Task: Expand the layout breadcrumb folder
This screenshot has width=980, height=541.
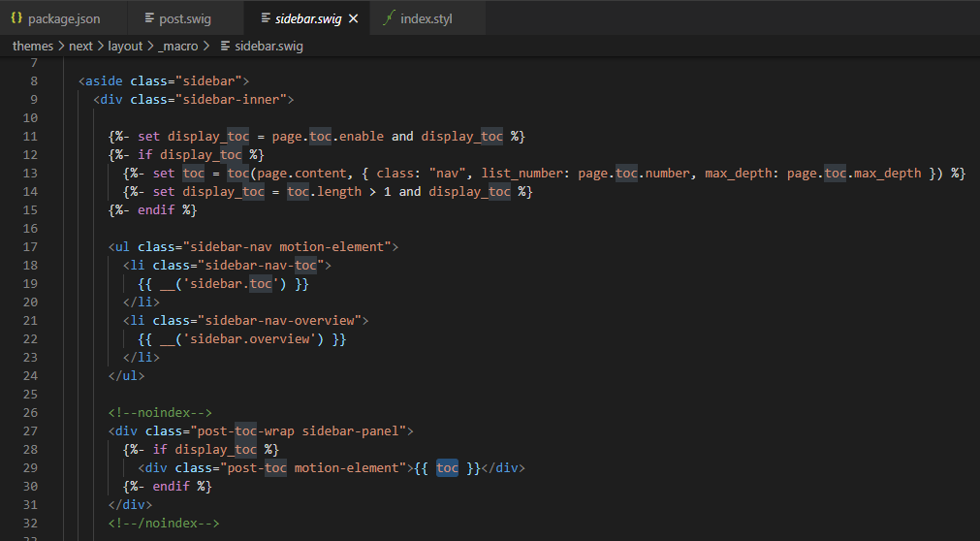Action: coord(125,46)
